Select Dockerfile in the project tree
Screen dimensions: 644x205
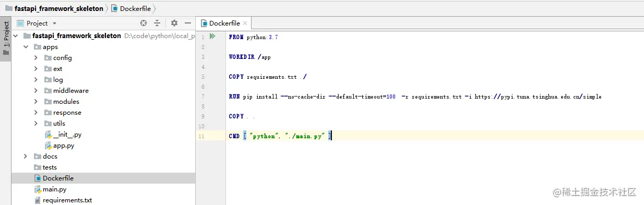click(x=58, y=178)
